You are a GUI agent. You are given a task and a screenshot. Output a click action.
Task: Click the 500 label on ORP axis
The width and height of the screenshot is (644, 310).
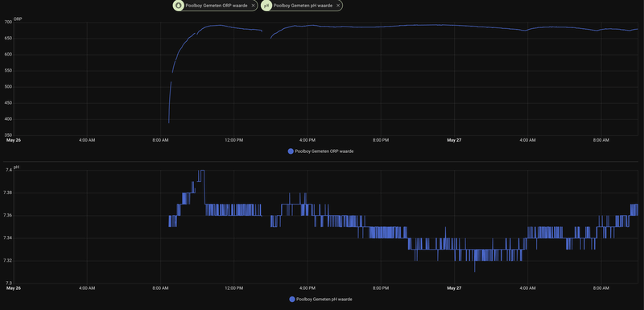(x=8, y=87)
